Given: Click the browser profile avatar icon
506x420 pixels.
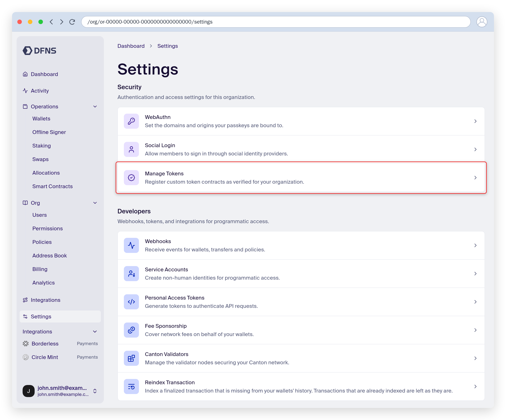Looking at the screenshot, I should pos(482,22).
